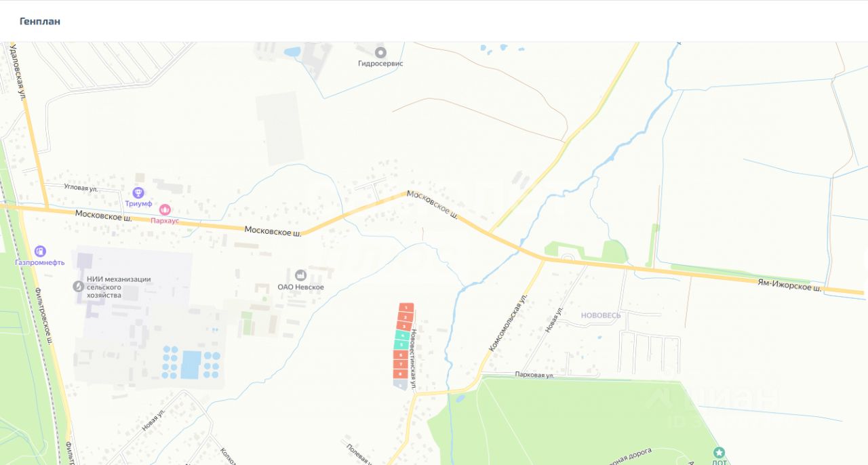868x465 pixels.
Task: Click the Нововесь locality label
Action: (x=601, y=315)
